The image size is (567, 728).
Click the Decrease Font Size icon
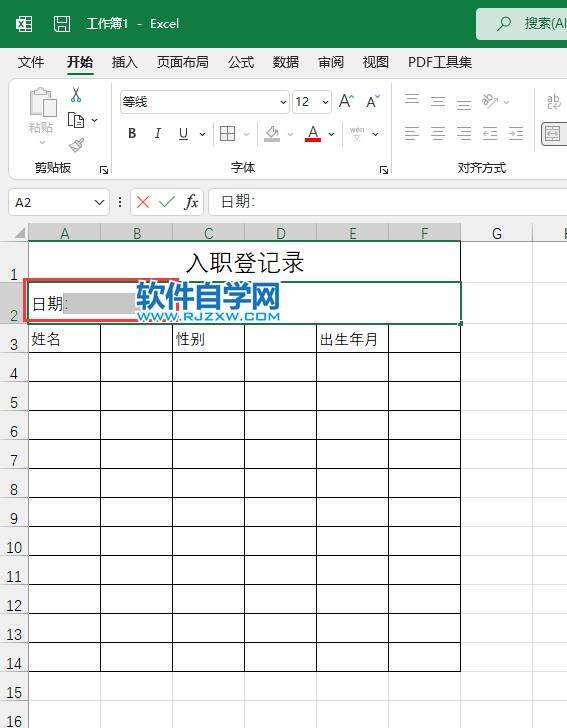point(373,101)
